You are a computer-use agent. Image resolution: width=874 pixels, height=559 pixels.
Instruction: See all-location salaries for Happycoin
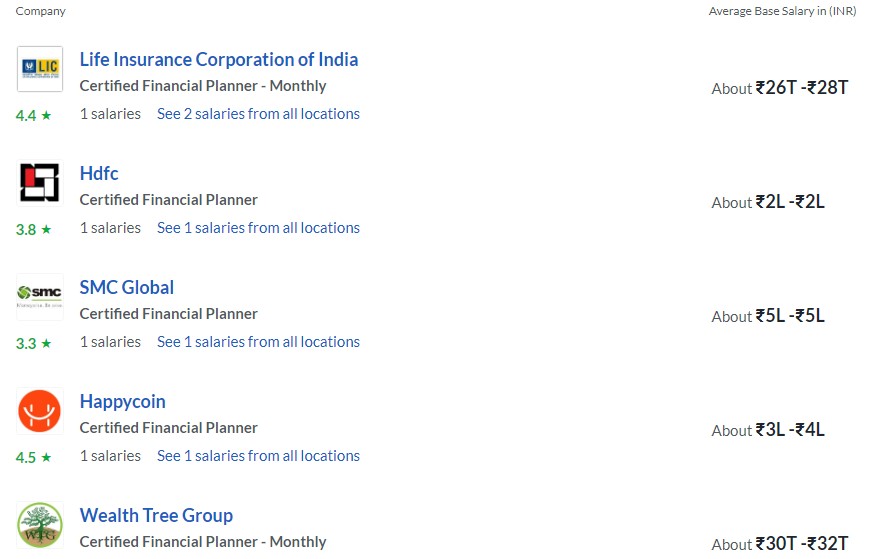pyautogui.click(x=258, y=456)
